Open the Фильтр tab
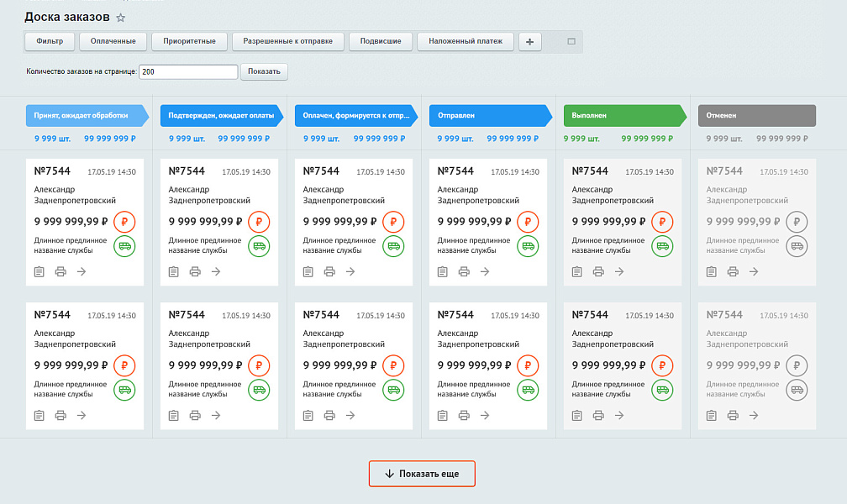The width and height of the screenshot is (847, 504). (x=50, y=41)
